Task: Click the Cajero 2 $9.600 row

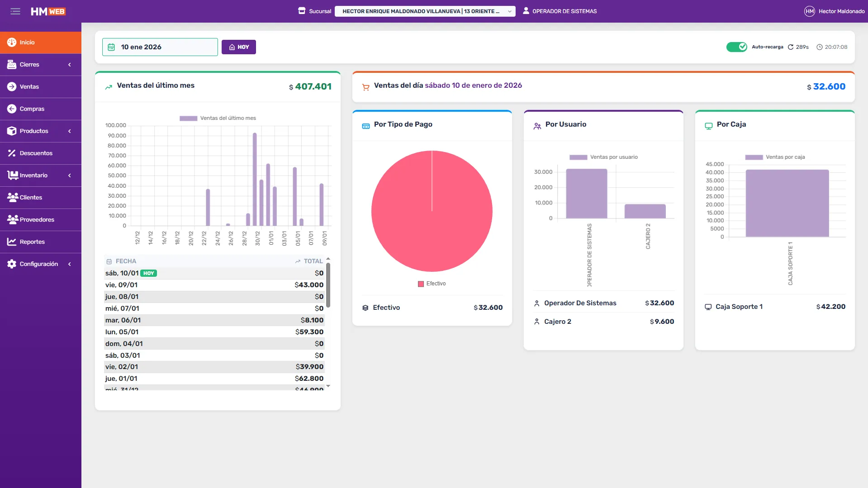Action: coord(603,322)
